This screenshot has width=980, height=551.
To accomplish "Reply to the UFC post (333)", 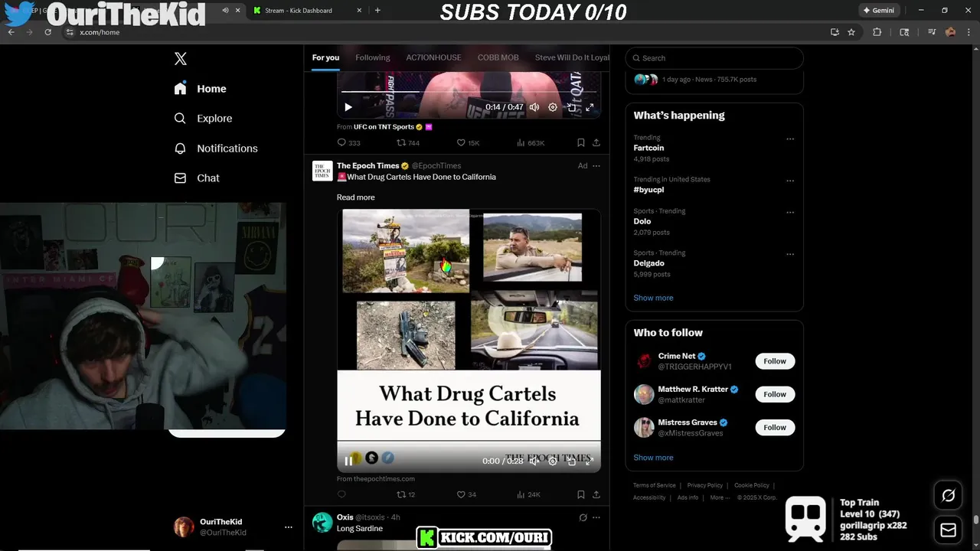I will (x=348, y=143).
